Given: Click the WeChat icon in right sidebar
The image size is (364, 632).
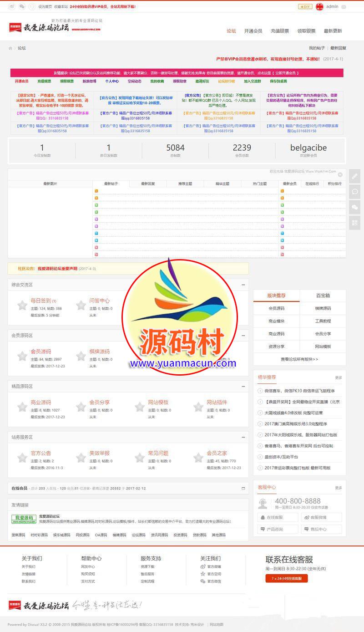Looking at the screenshot, I should [354, 207].
